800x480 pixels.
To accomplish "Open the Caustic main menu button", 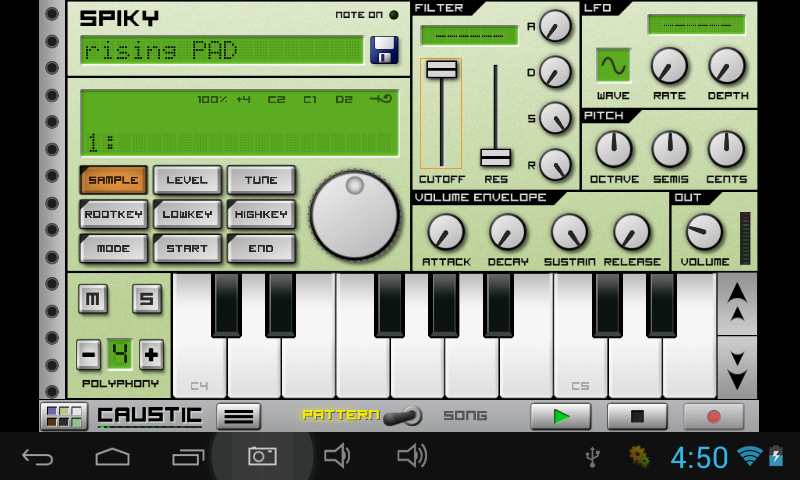I will pyautogui.click(x=238, y=416).
